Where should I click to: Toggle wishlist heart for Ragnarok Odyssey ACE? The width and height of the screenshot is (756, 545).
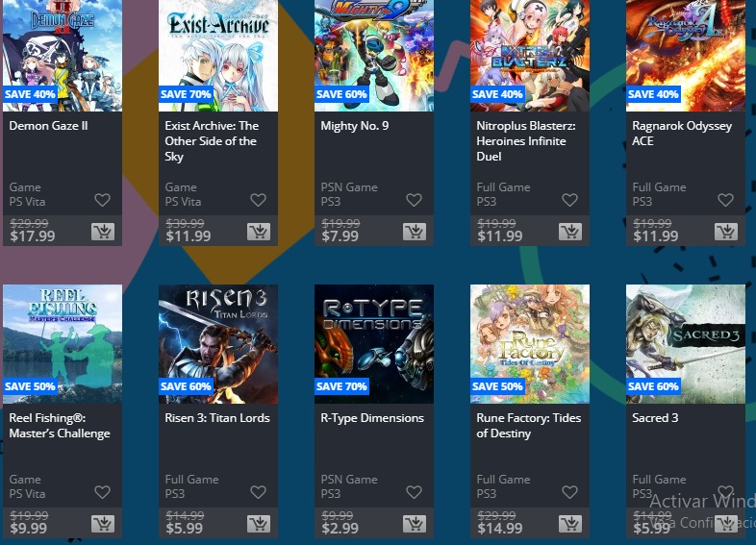pos(725,200)
